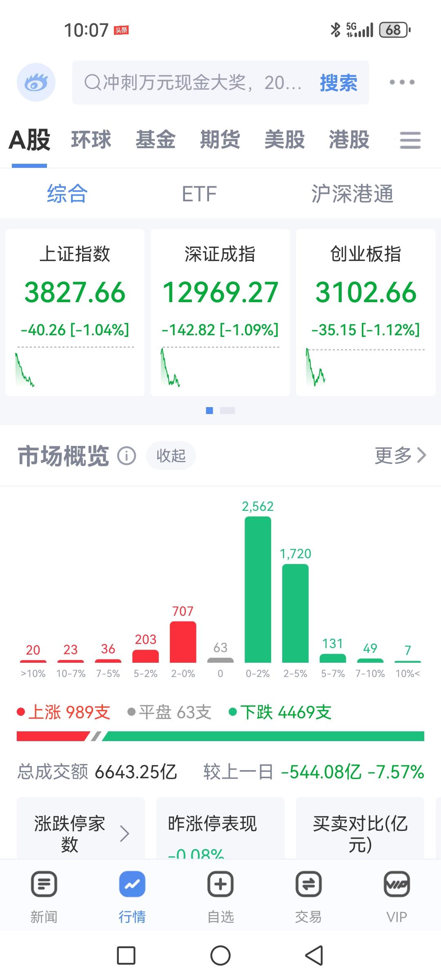Tap the market overview info icon

(127, 455)
